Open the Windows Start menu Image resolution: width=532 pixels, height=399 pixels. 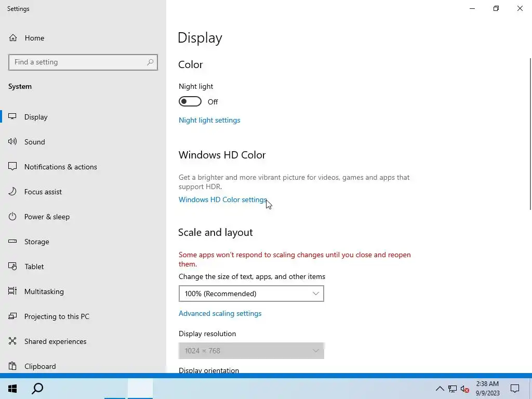point(12,389)
